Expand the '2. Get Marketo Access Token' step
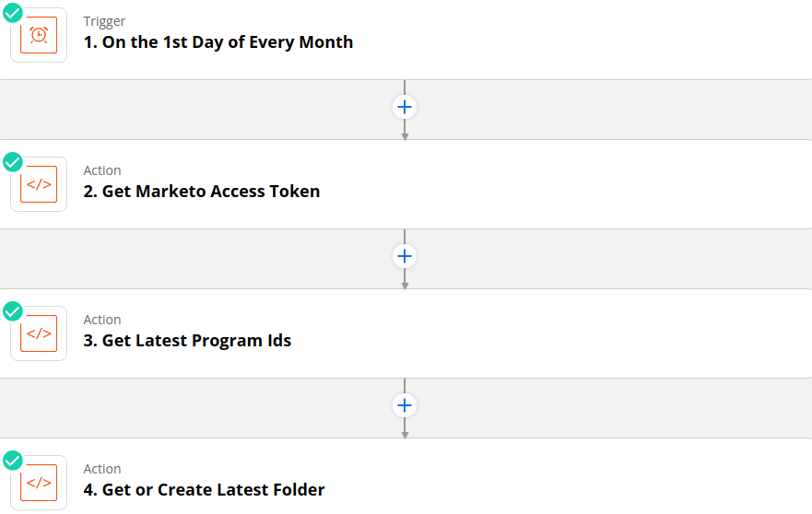Screen dimensions: 812x514 coord(202,191)
